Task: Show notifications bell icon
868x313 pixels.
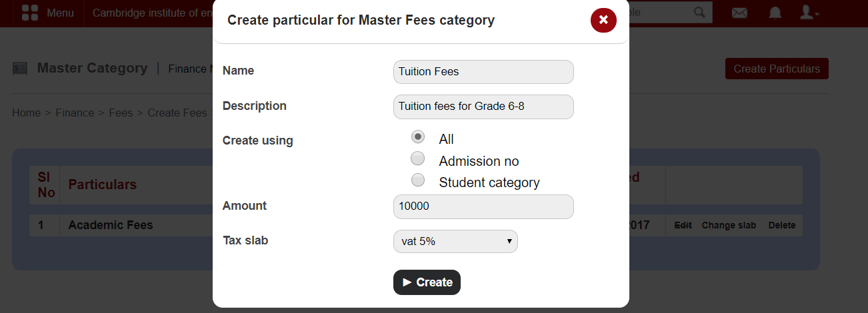Action: tap(775, 13)
